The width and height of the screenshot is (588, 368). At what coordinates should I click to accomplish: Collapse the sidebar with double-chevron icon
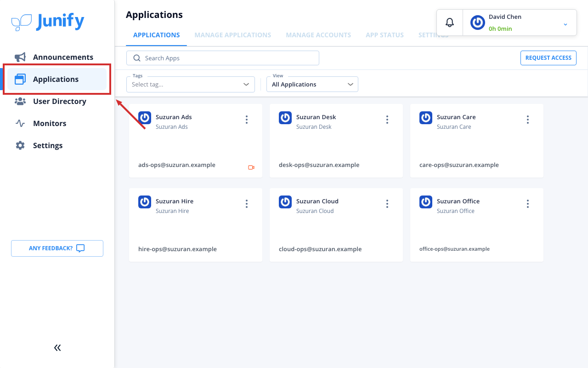click(57, 348)
